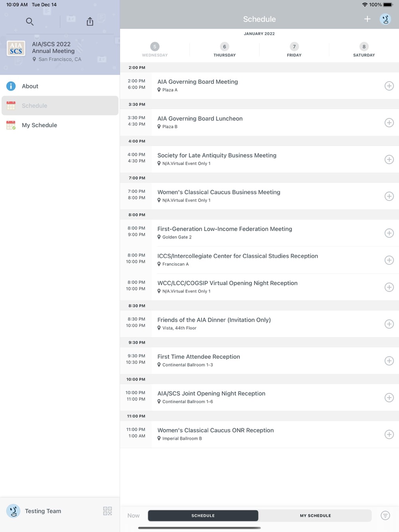Viewport: 399px width, 532px height.
Task: Select Schedule item in the sidebar
Action: point(60,106)
